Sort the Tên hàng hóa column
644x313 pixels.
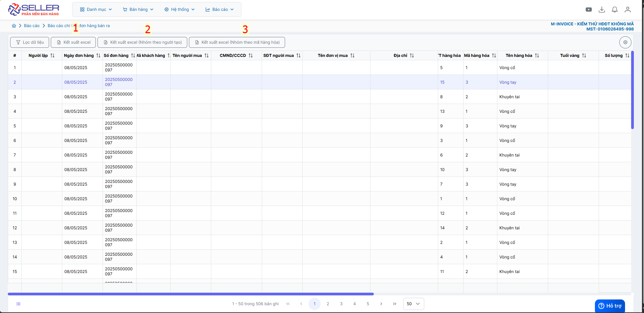[537, 56]
